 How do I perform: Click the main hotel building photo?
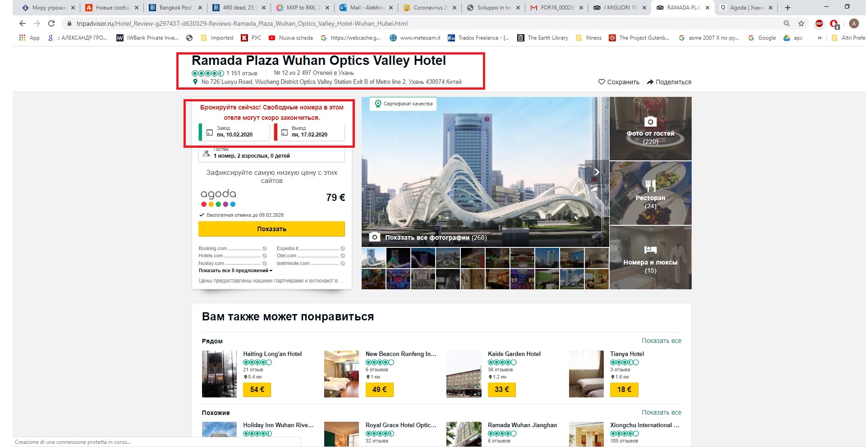tap(485, 172)
